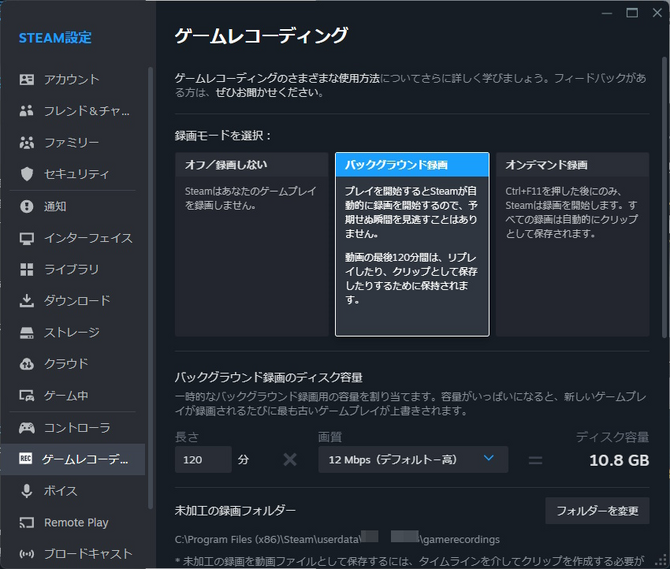Click the 長さ minutes input field
This screenshot has height=569, width=670.
click(203, 460)
